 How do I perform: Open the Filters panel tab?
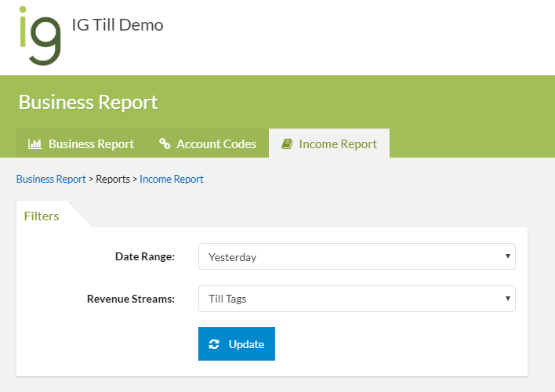(x=42, y=216)
